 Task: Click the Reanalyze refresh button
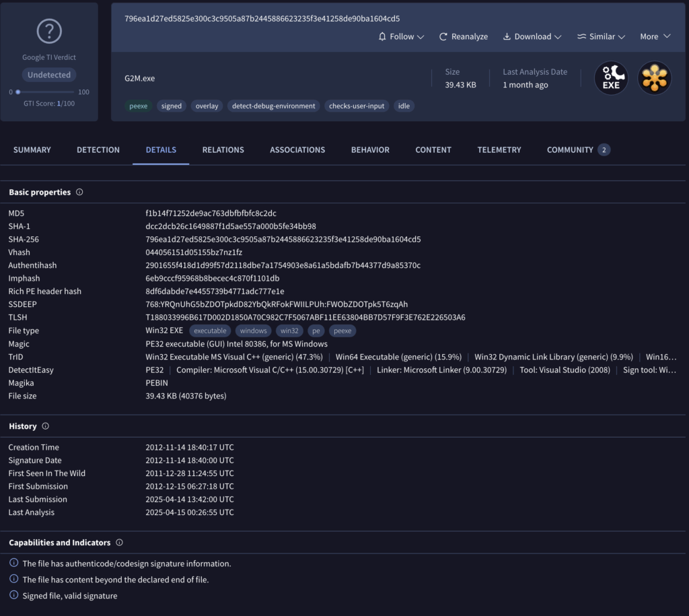[463, 36]
